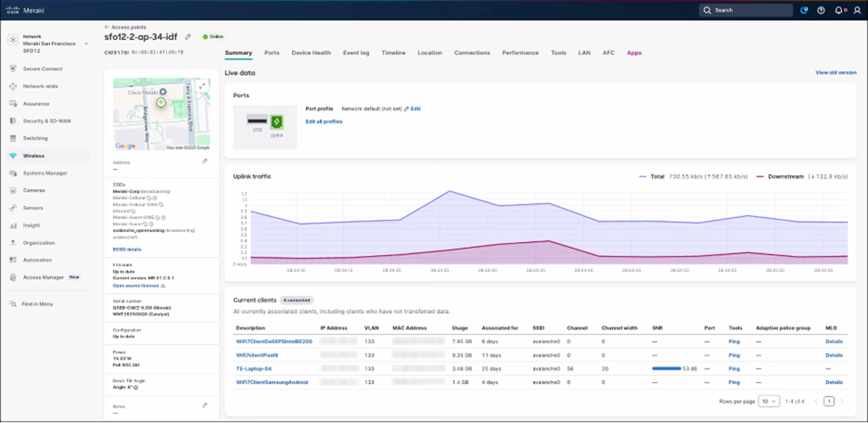The height and width of the screenshot is (423, 868).
Task: Go to Security & SD-WAN in sidebar
Action: 47,121
